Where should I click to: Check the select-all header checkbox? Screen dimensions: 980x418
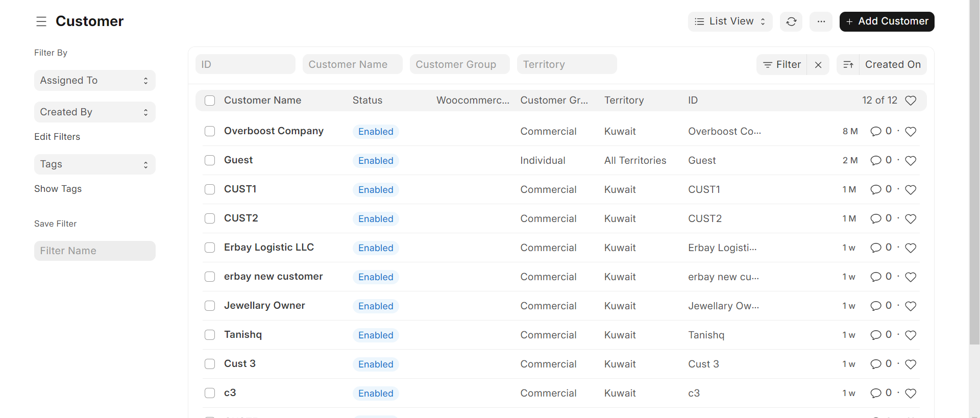pos(210,101)
